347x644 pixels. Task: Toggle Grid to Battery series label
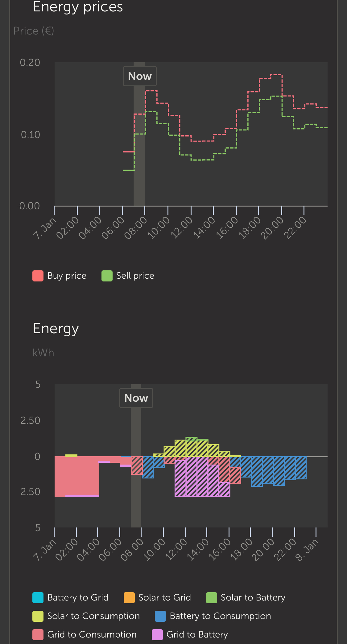[197, 635]
